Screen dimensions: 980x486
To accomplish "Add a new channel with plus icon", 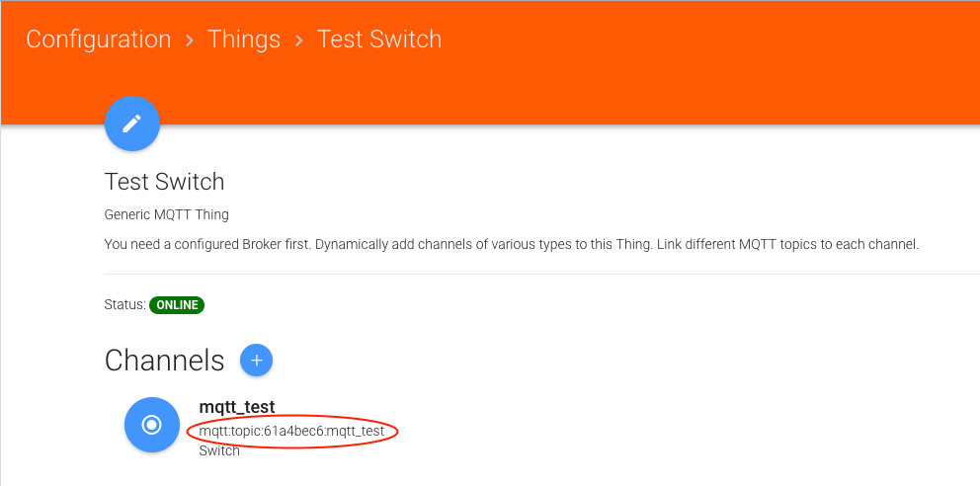I will point(256,361).
